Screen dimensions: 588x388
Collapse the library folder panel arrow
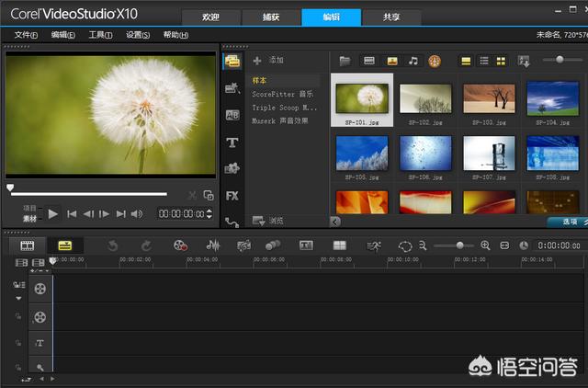334,222
